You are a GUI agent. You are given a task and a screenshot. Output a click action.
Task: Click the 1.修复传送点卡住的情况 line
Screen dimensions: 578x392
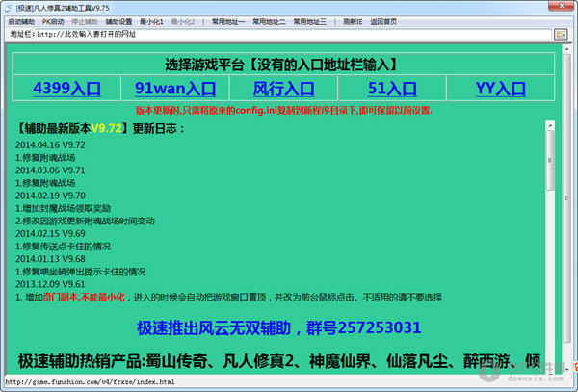63,247
